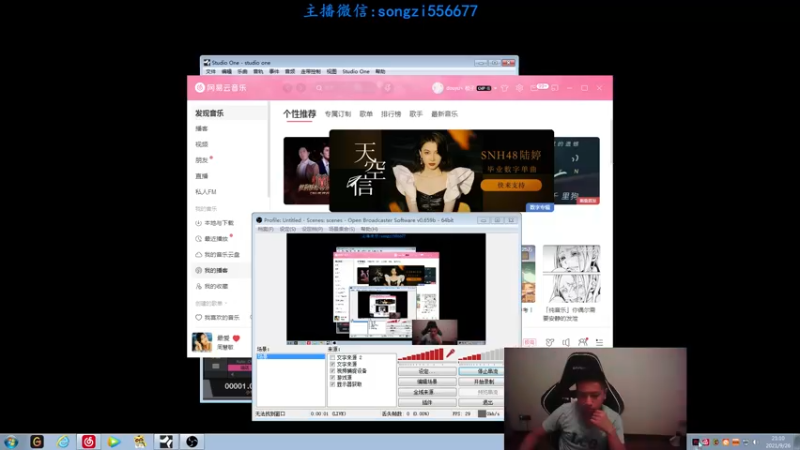Open the user avatar in NetEase header
The width and height of the screenshot is (800, 450).
[437, 88]
